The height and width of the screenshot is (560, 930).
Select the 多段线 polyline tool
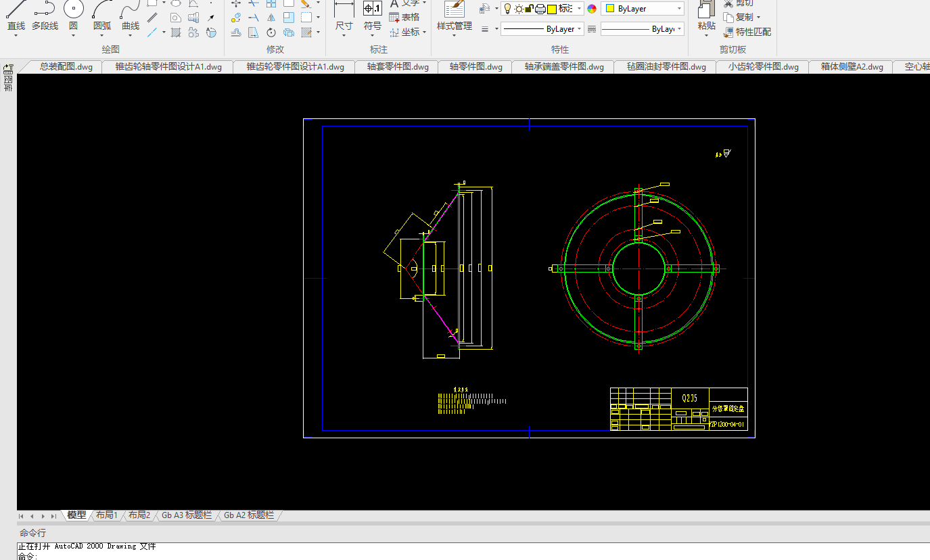[x=45, y=16]
